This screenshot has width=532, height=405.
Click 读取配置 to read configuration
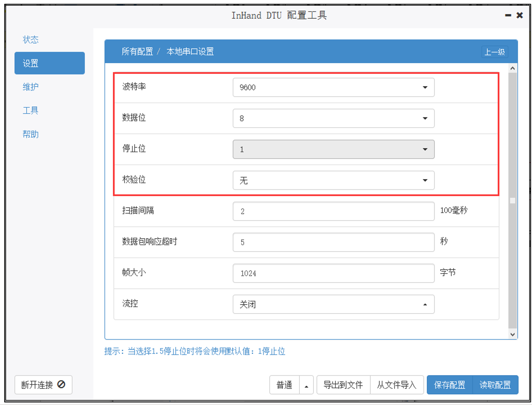(495, 385)
